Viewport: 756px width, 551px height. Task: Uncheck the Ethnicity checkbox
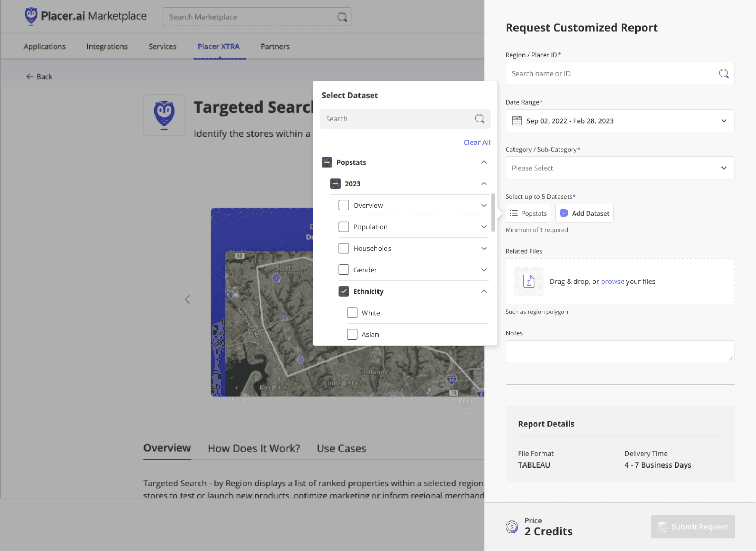(344, 291)
